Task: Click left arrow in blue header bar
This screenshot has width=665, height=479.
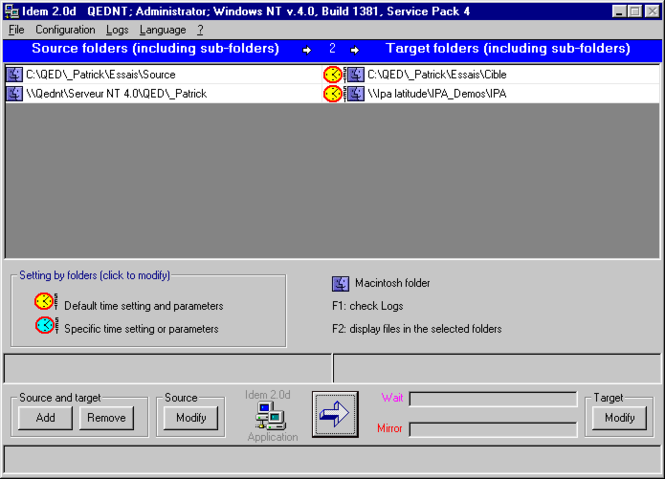Action: click(x=307, y=50)
